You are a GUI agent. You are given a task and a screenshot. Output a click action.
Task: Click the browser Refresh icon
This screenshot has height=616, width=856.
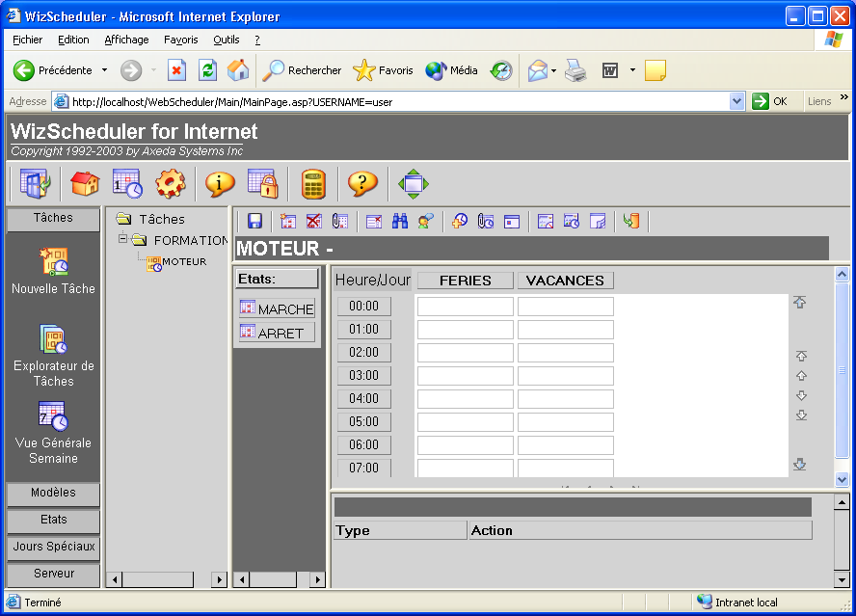coord(207,70)
